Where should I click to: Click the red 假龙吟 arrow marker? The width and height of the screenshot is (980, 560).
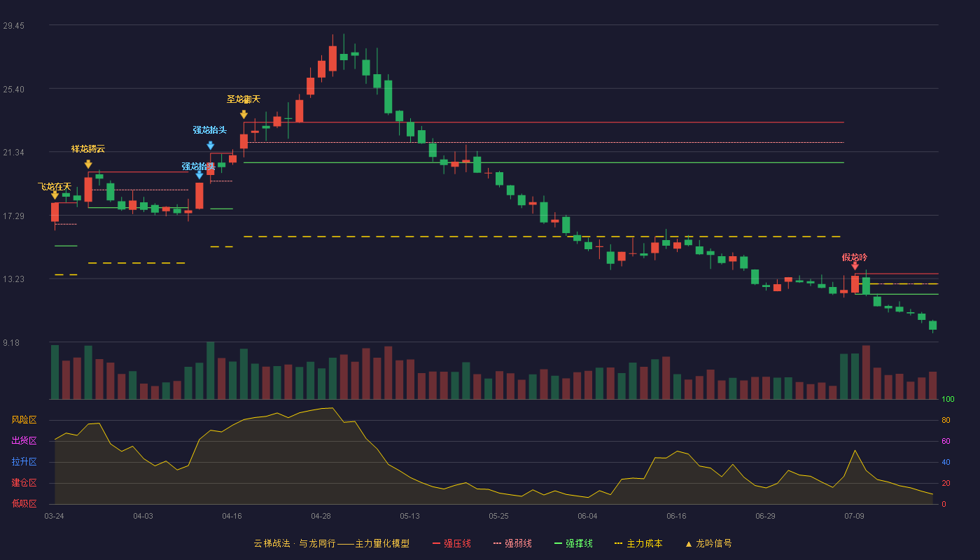pyautogui.click(x=855, y=266)
